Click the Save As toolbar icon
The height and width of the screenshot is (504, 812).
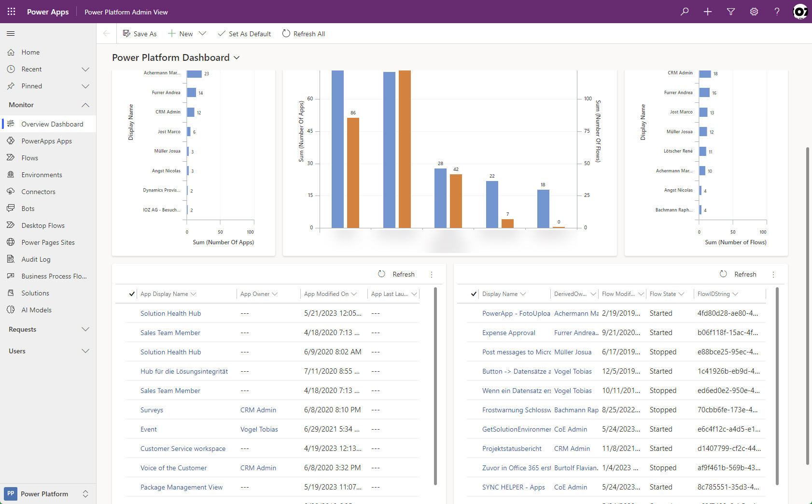(126, 33)
